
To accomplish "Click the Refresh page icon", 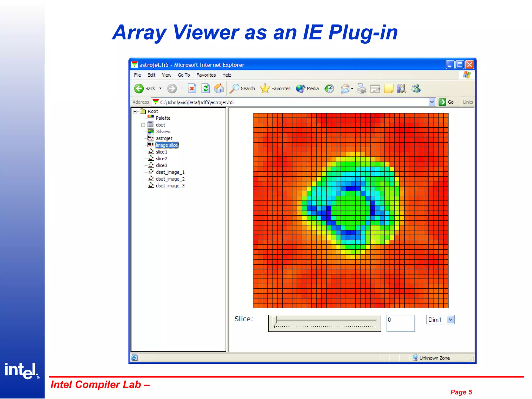I will [205, 89].
